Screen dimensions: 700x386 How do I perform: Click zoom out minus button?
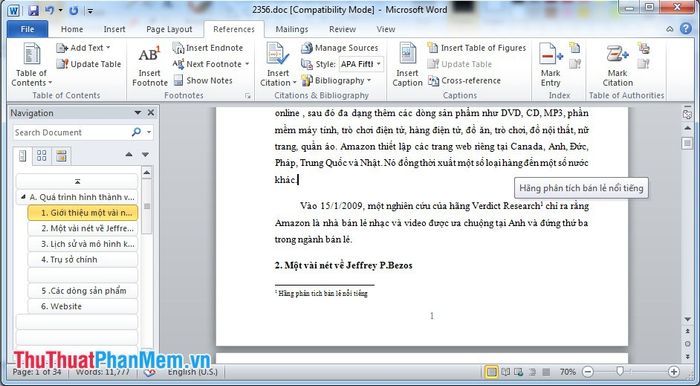click(x=588, y=371)
